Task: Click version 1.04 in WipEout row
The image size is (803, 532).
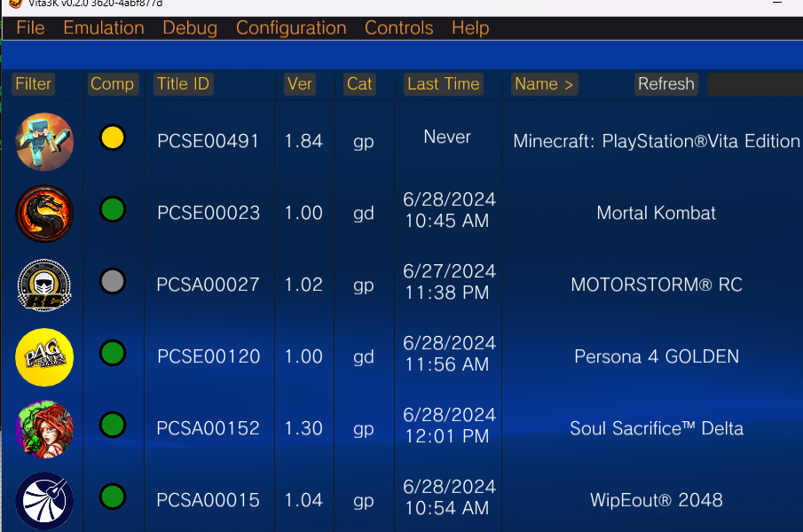Action: (303, 500)
